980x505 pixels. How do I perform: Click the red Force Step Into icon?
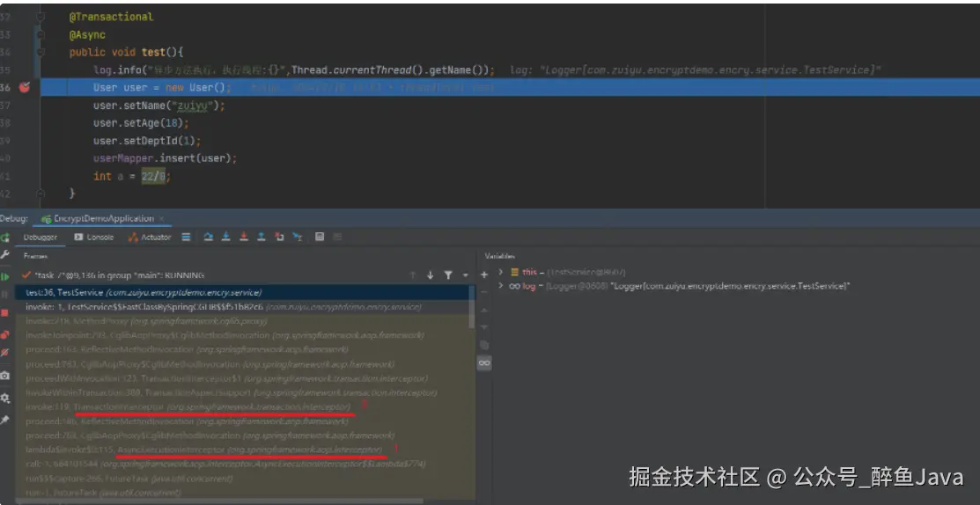point(244,238)
